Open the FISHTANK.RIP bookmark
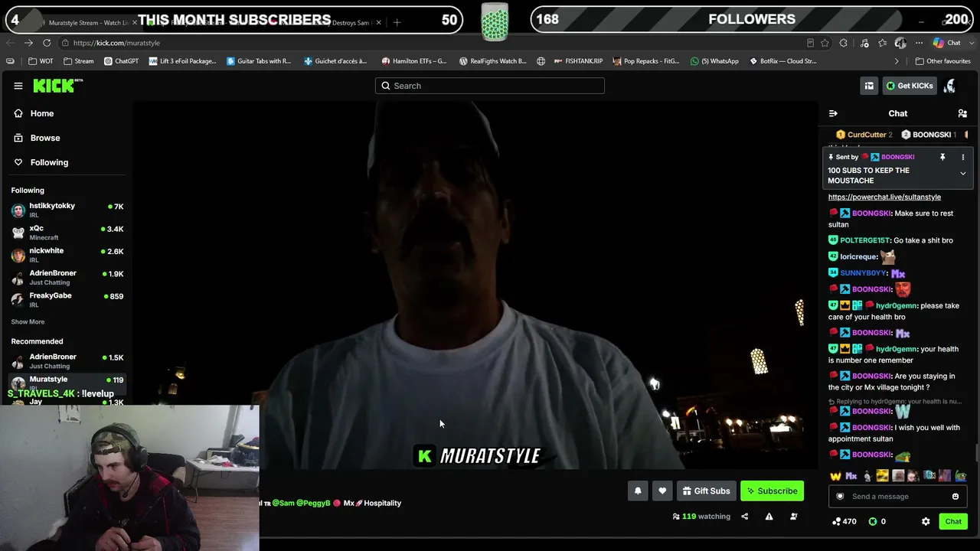 pos(577,61)
